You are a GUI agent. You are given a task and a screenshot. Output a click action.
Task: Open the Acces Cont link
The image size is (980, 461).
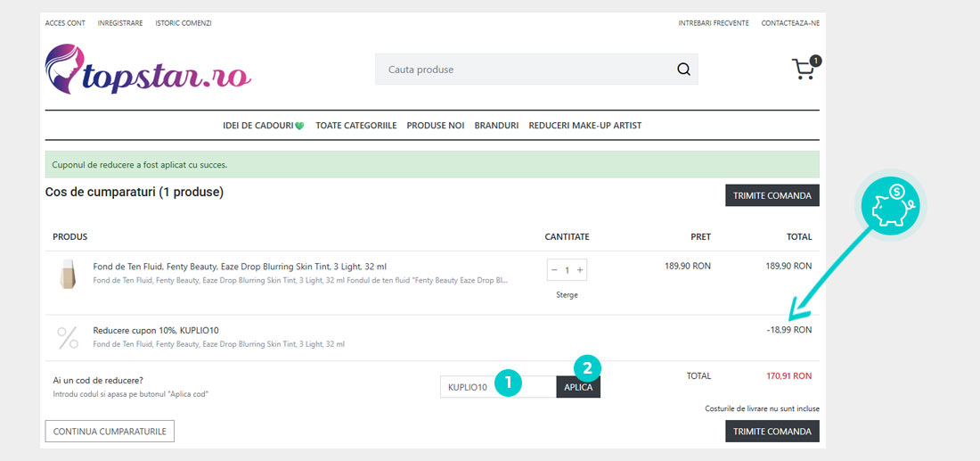click(65, 23)
